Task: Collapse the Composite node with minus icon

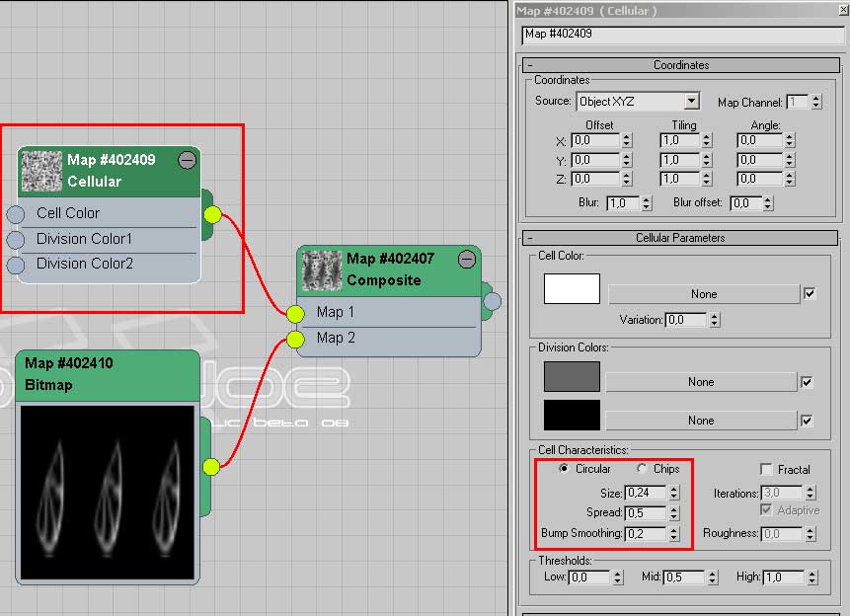Action: 467,260
